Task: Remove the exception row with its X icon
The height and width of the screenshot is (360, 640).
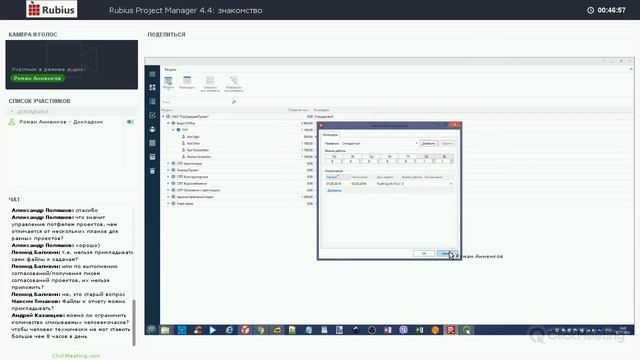Action: 451,184
